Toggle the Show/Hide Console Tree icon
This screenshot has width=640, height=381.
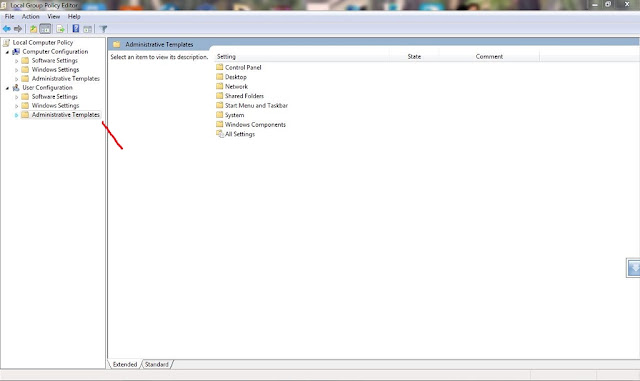click(x=45, y=29)
